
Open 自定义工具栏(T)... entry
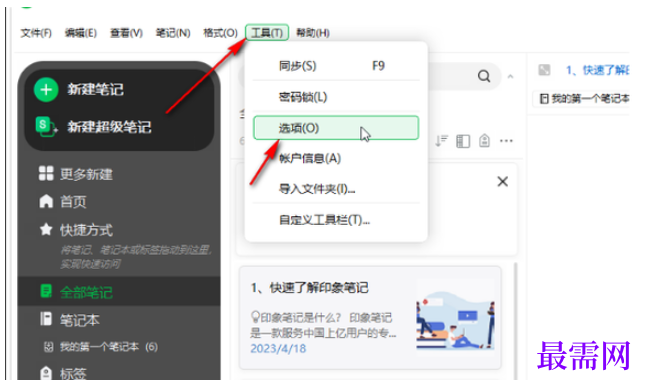coord(336,220)
